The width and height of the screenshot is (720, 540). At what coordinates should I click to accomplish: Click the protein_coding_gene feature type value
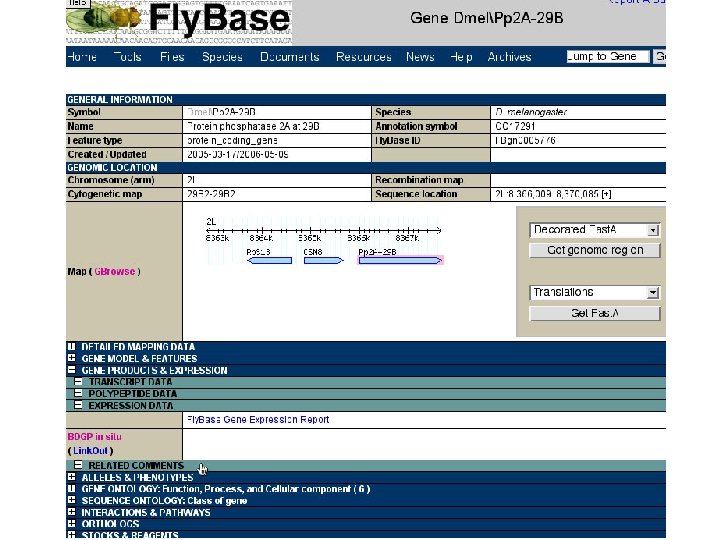(232, 141)
